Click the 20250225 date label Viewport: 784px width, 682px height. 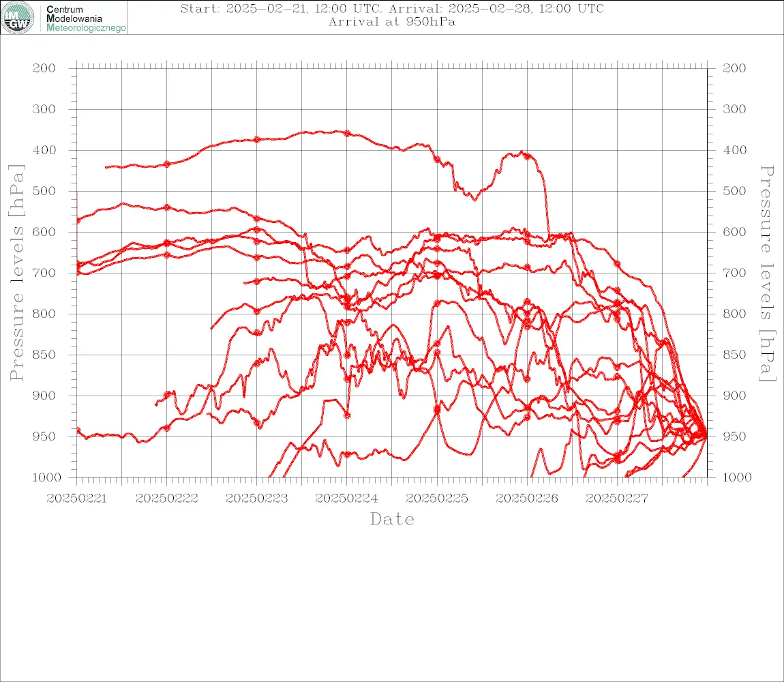[x=437, y=499]
